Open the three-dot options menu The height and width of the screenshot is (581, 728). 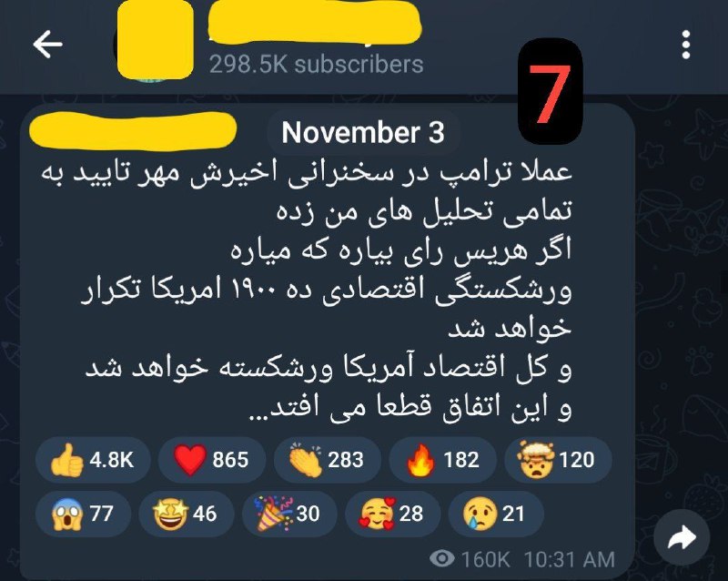pos(686,45)
